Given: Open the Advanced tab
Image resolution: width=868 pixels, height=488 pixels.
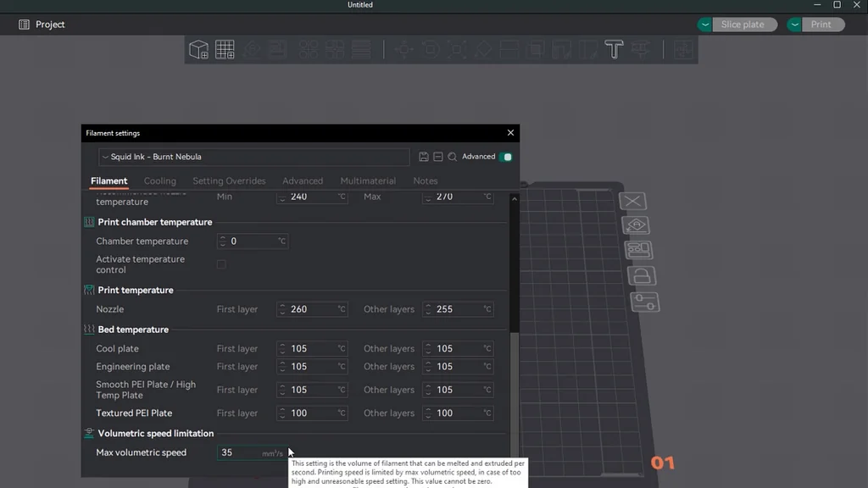Looking at the screenshot, I should (x=303, y=181).
